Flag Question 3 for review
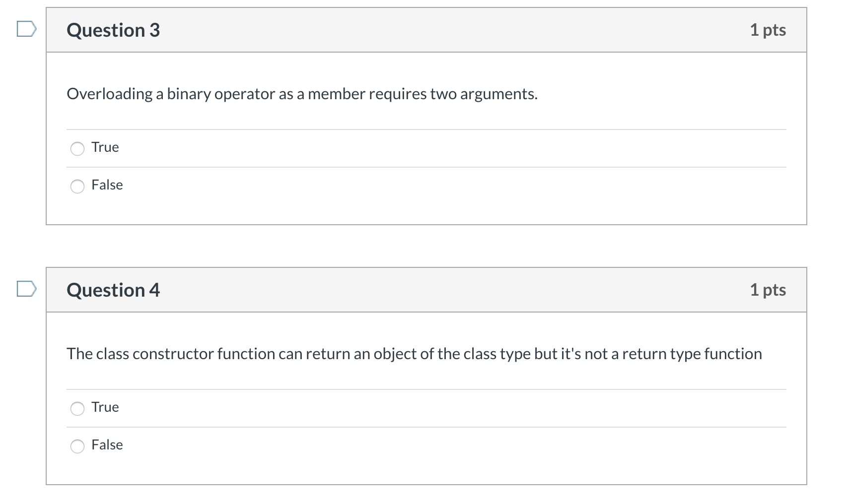The image size is (848, 504). [x=26, y=29]
